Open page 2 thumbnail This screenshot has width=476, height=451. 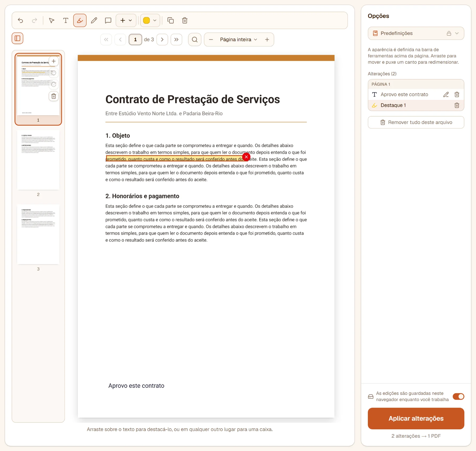point(38,160)
